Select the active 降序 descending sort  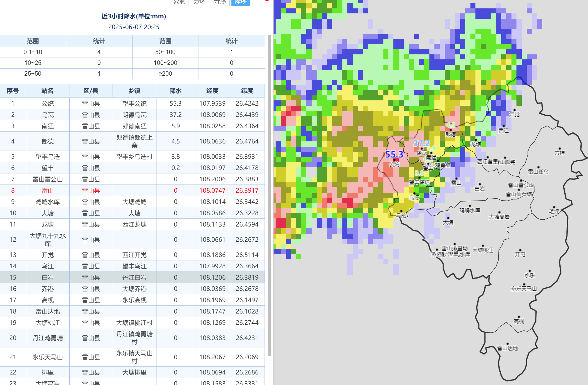point(240,2)
